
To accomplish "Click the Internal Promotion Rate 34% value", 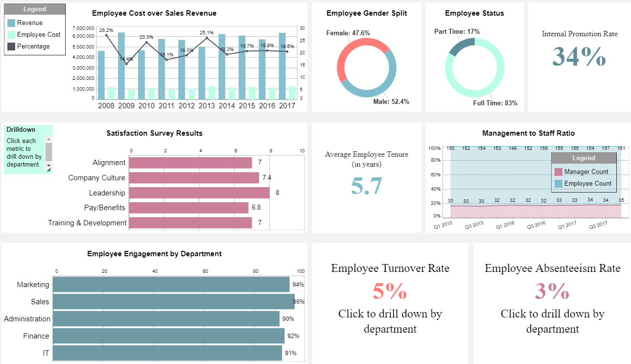I will [579, 56].
